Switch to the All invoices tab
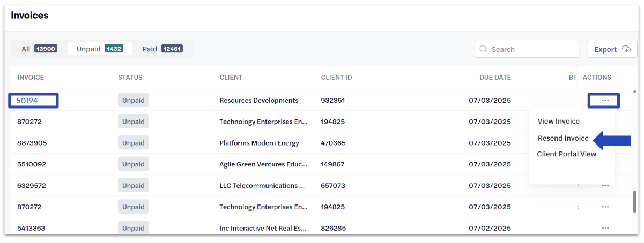644x243 pixels. pyautogui.click(x=39, y=49)
